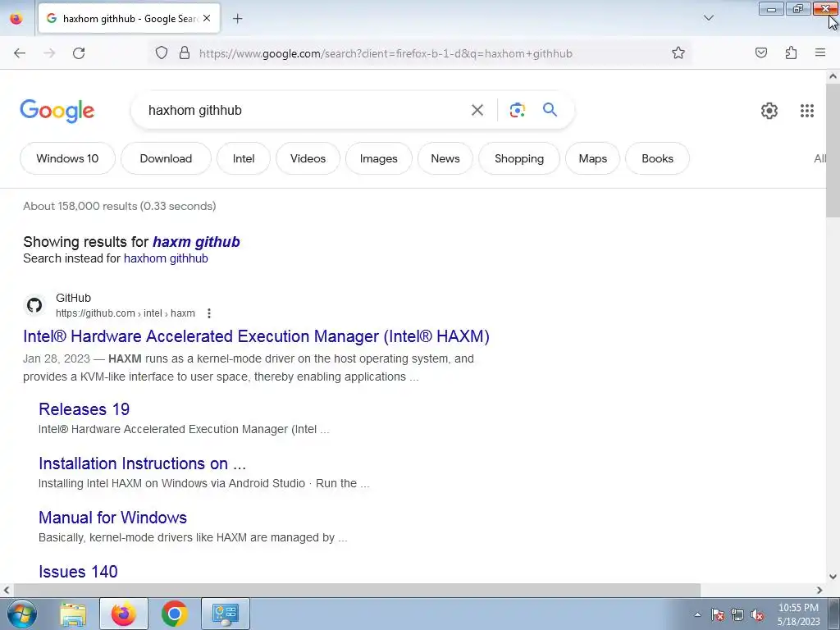Open the Google apps grid

807,111
